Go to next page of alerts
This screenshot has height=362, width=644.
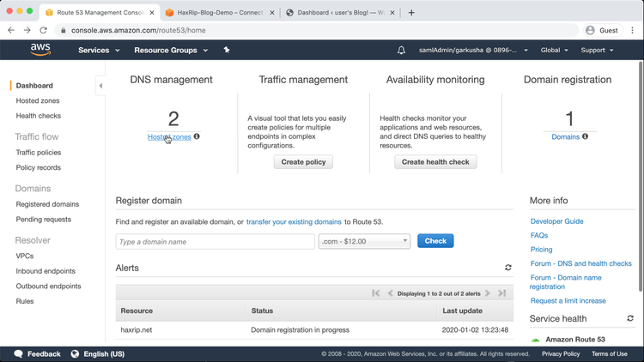coord(488,293)
